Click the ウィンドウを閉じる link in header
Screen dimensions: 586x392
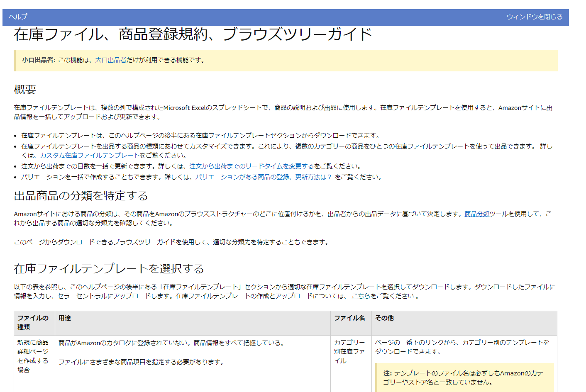(534, 17)
